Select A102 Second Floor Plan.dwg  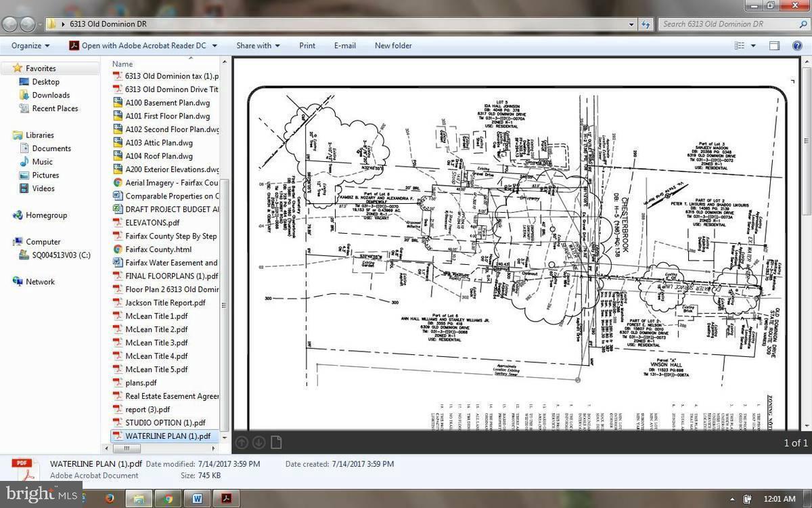click(x=166, y=129)
